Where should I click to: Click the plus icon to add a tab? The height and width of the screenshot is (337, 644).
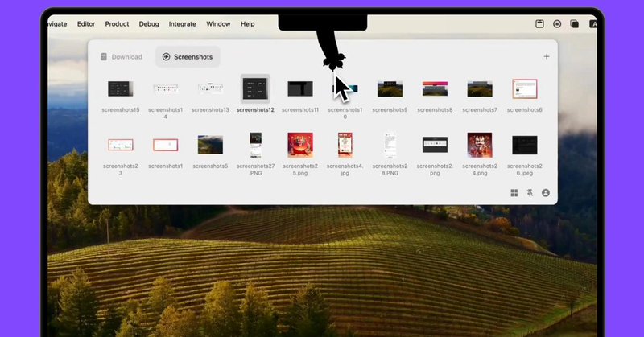coord(547,56)
